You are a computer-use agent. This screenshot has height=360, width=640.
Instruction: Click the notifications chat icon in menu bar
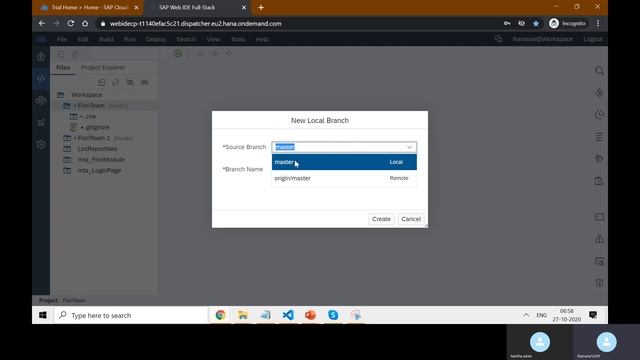pos(498,39)
